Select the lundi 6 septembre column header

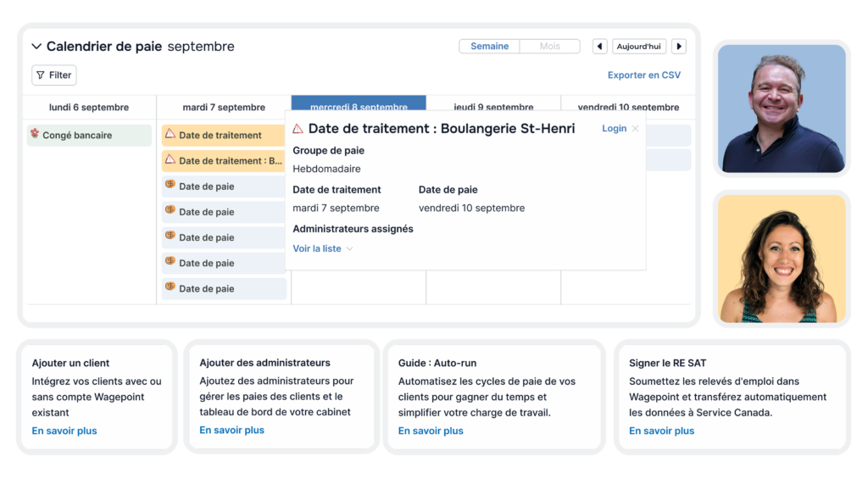tap(89, 107)
